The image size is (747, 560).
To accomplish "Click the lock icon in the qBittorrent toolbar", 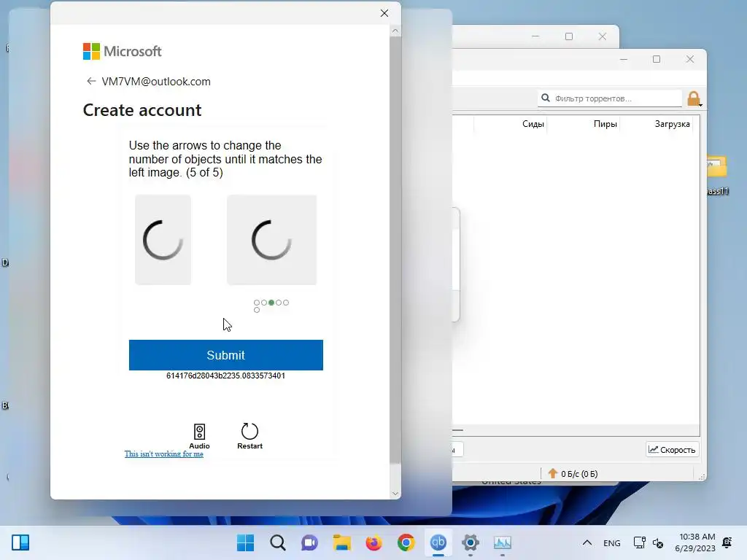I will (694, 98).
